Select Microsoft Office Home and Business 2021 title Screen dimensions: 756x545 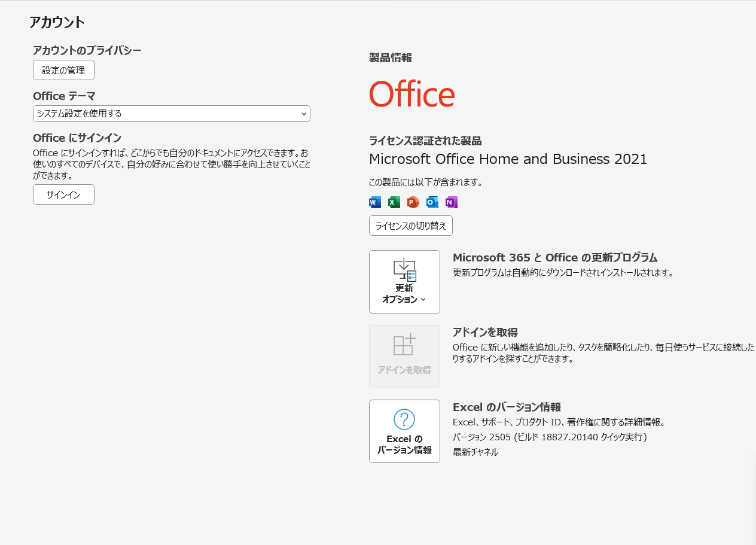508,159
